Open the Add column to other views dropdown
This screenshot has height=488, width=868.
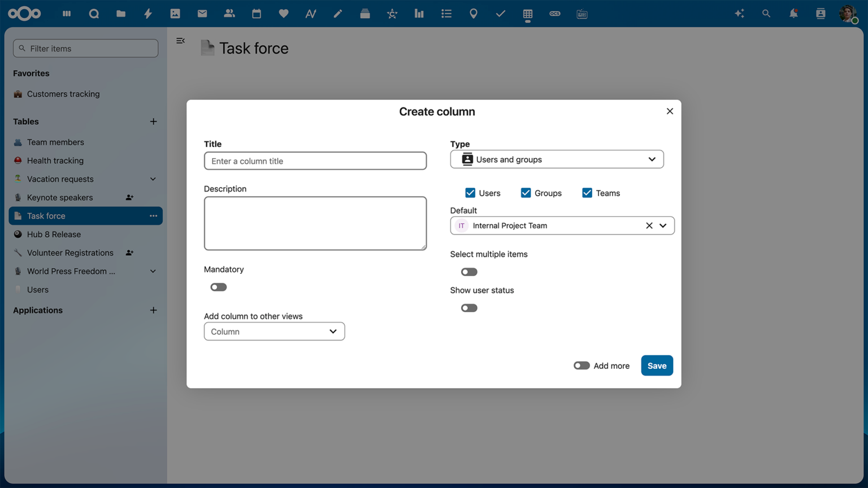click(274, 332)
